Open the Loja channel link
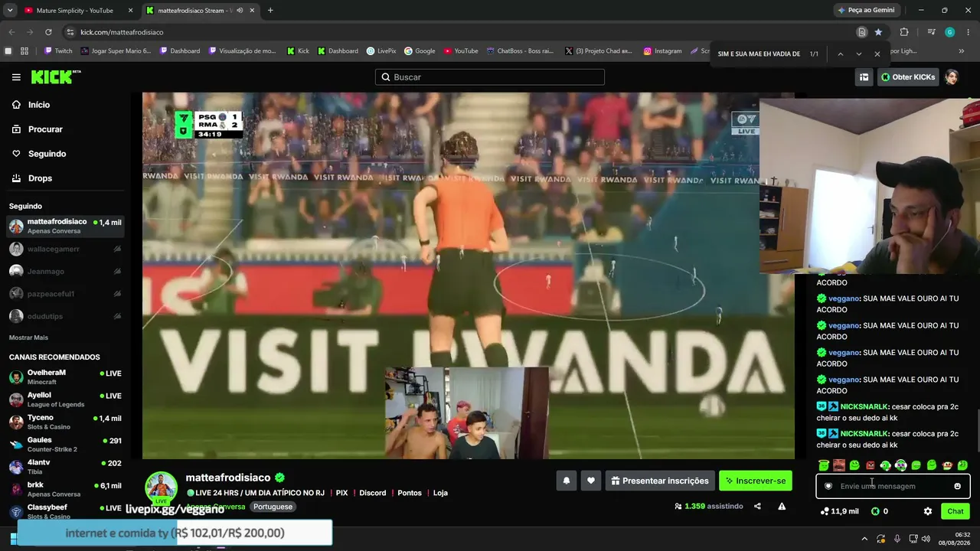Viewport: 980px width, 551px height. (440, 493)
